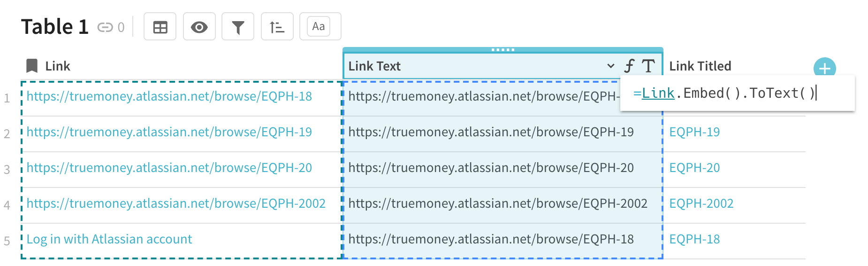Click the Link Text column header name
Viewport: 868px width, 266px height.
click(374, 66)
